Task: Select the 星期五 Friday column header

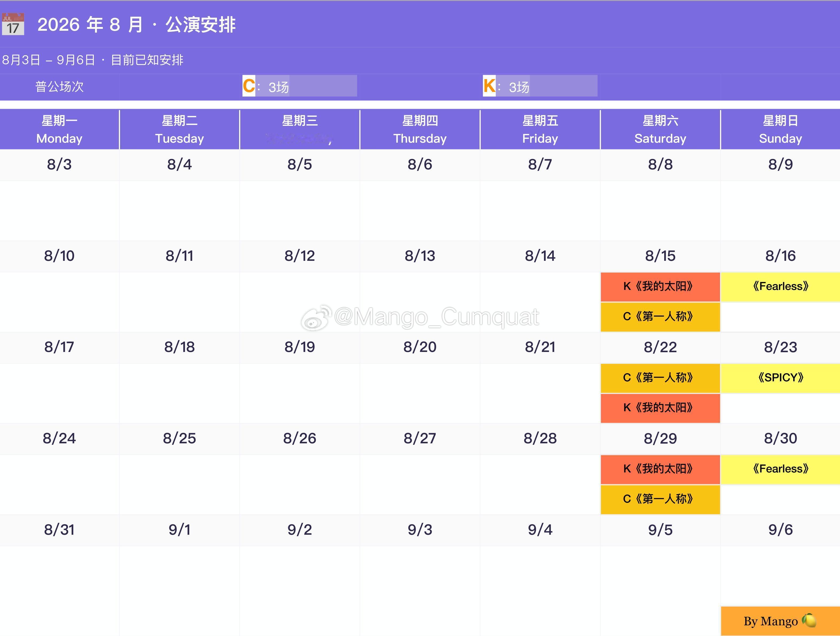Action: click(540, 130)
